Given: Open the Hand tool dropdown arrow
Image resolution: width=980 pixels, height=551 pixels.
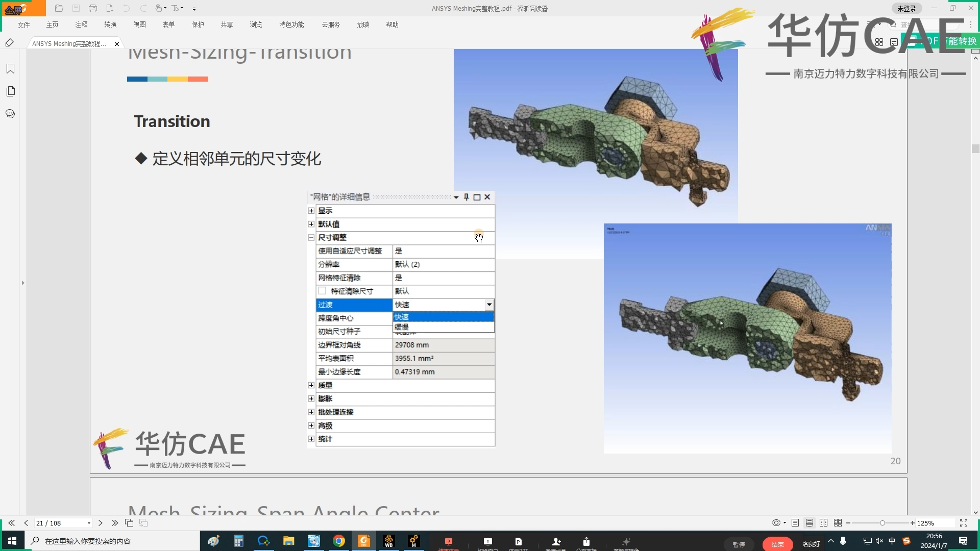Looking at the screenshot, I should [165, 8].
